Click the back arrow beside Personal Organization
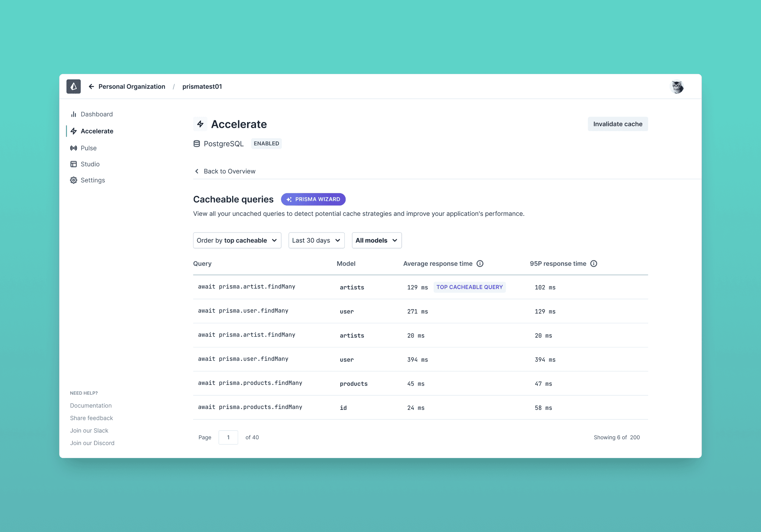Viewport: 761px width, 532px height. tap(91, 87)
